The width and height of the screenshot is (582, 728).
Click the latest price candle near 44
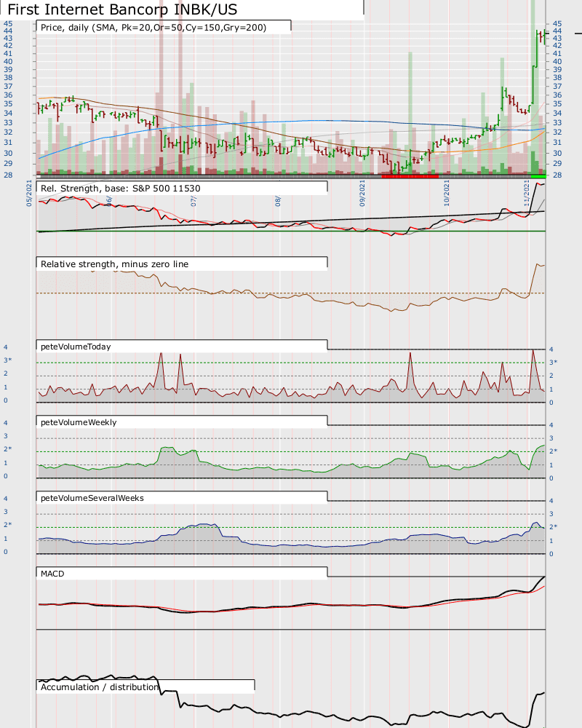pyautogui.click(x=544, y=36)
